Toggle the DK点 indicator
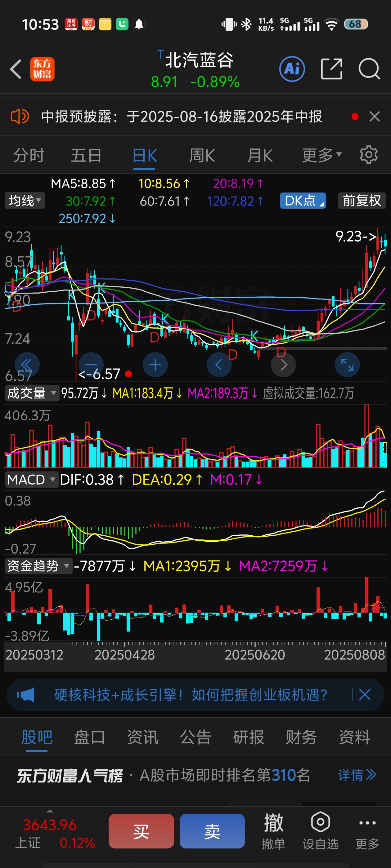The width and height of the screenshot is (391, 868). tap(303, 201)
